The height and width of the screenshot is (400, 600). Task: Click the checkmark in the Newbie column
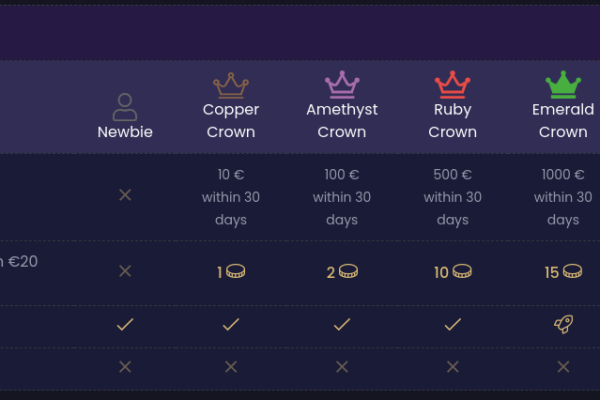tap(125, 325)
